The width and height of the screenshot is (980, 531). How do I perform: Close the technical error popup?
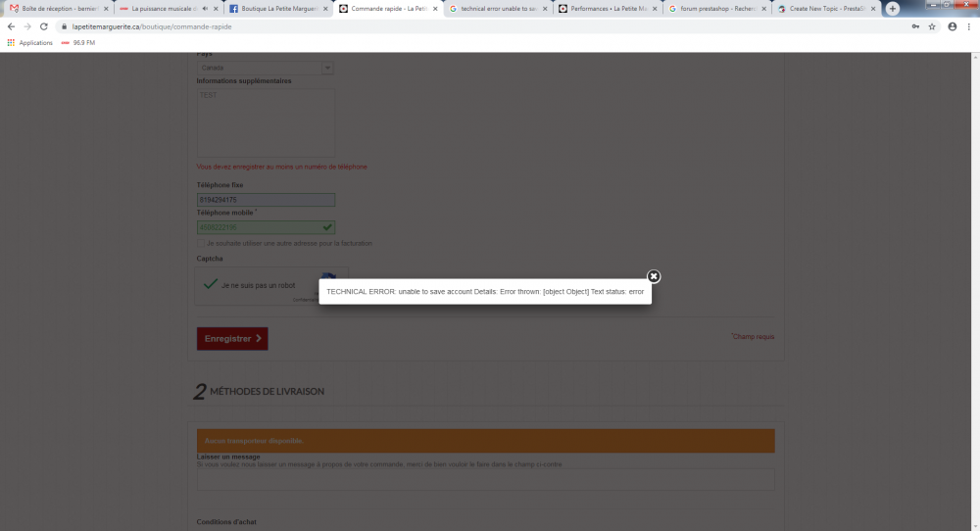(x=653, y=276)
